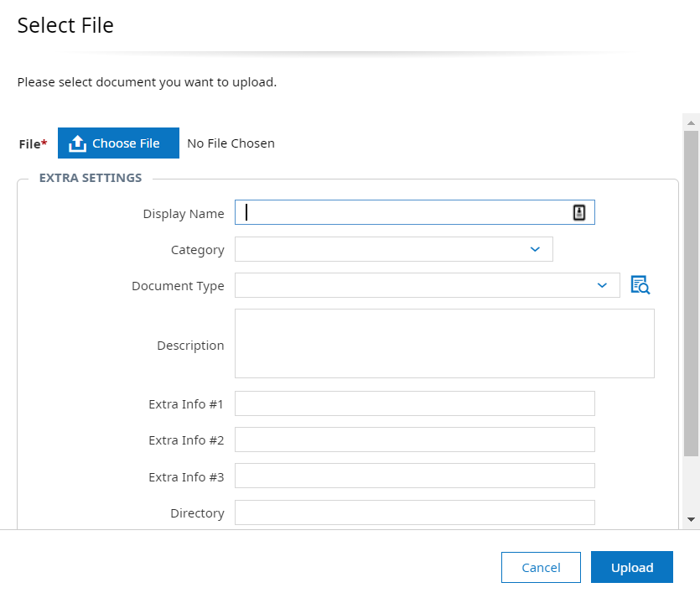Viewport: 700px width, 593px height.
Task: Click into the Description text area
Action: pyautogui.click(x=444, y=344)
